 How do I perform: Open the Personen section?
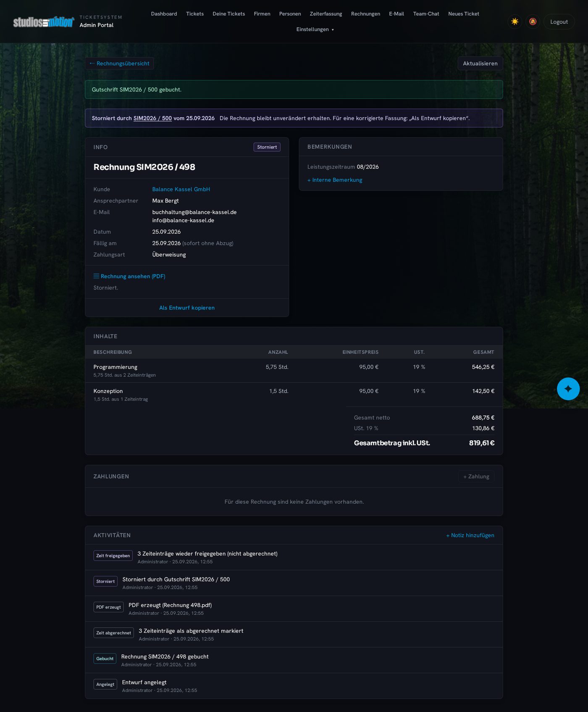(x=290, y=14)
